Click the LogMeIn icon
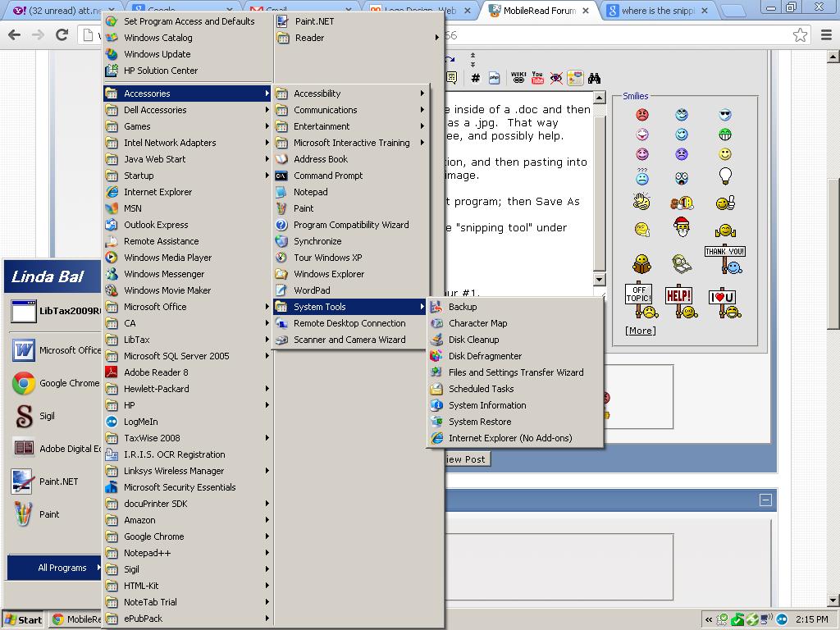Image resolution: width=840 pixels, height=630 pixels. (x=112, y=422)
